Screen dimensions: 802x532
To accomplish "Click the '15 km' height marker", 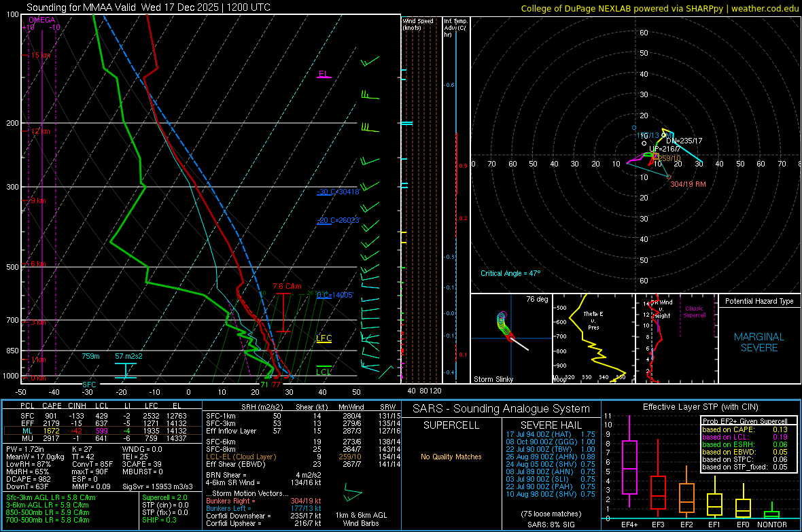I will pyautogui.click(x=40, y=55).
